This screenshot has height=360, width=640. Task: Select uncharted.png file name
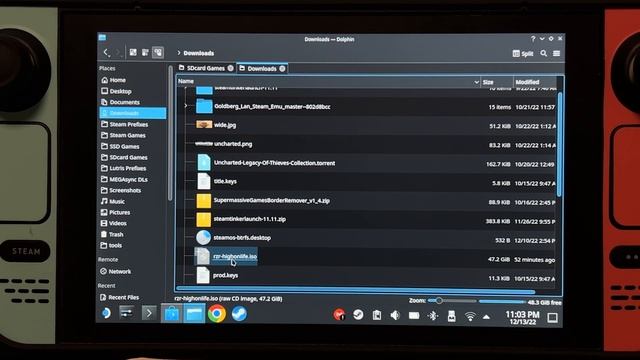pos(233,144)
